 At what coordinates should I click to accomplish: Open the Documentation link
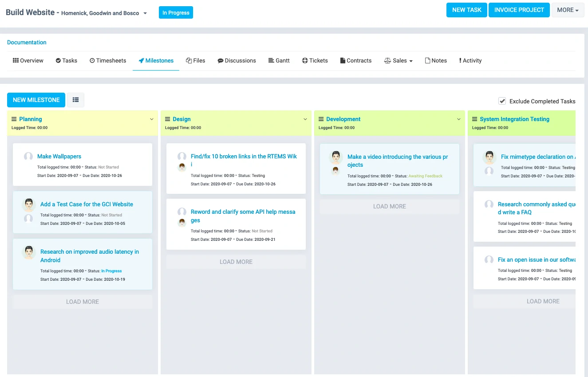point(27,43)
